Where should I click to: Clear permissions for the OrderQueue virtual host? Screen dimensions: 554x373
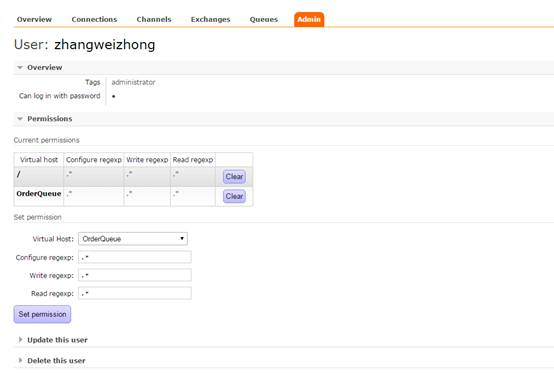coord(234,196)
